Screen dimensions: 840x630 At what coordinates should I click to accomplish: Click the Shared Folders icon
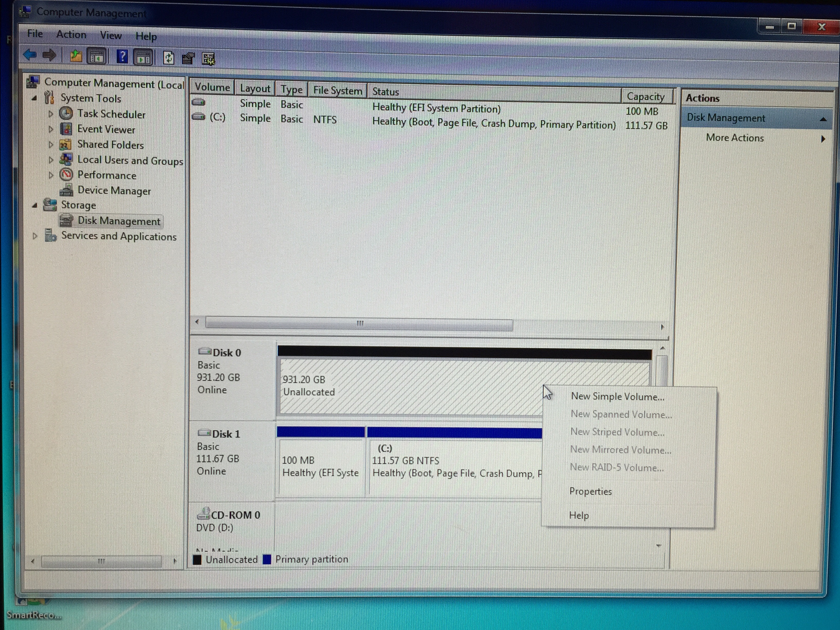click(x=66, y=144)
